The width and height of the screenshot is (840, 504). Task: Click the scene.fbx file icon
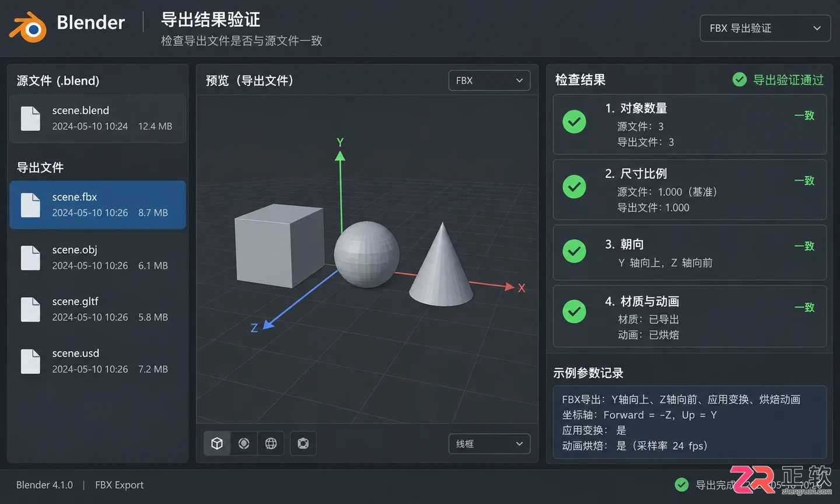[30, 205]
